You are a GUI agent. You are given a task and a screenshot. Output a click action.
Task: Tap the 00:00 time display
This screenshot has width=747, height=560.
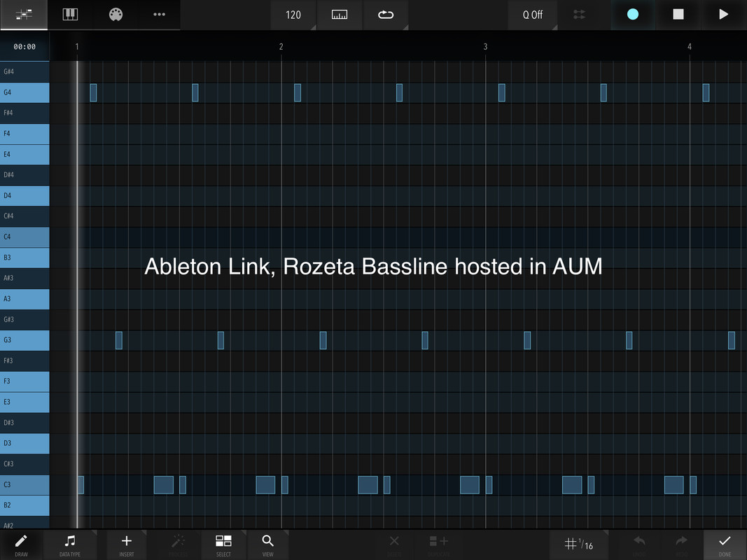pos(25,47)
